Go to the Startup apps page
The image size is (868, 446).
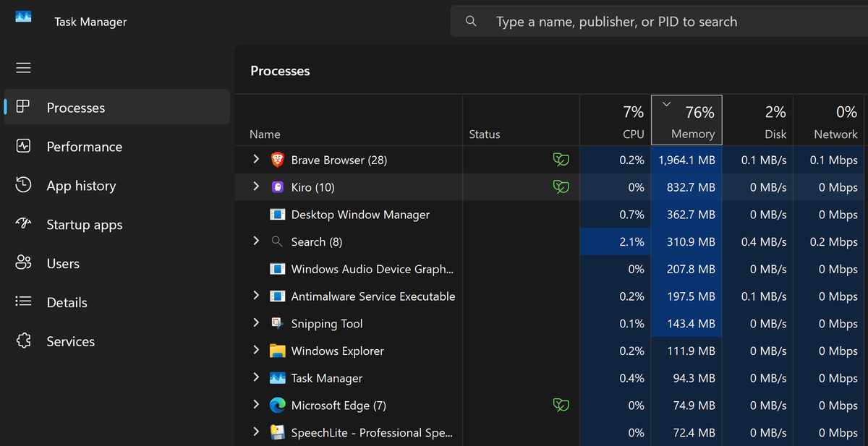click(x=117, y=224)
